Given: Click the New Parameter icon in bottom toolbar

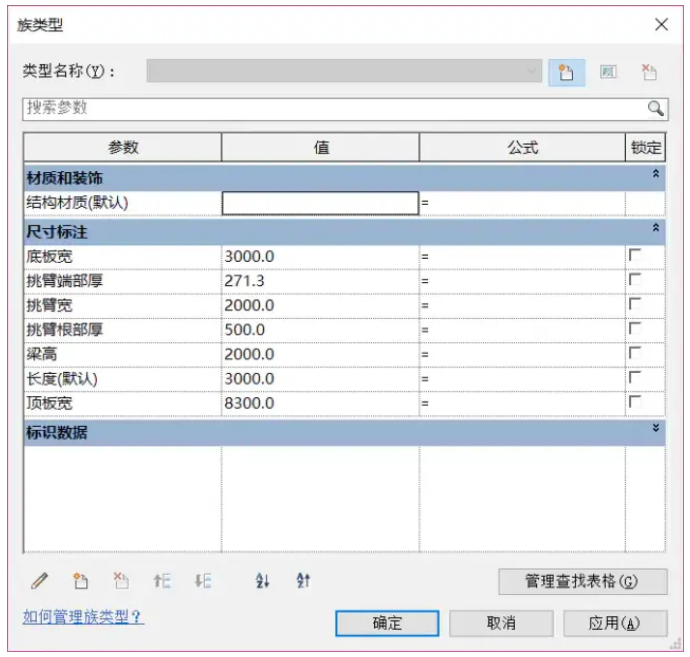Looking at the screenshot, I should tap(81, 580).
